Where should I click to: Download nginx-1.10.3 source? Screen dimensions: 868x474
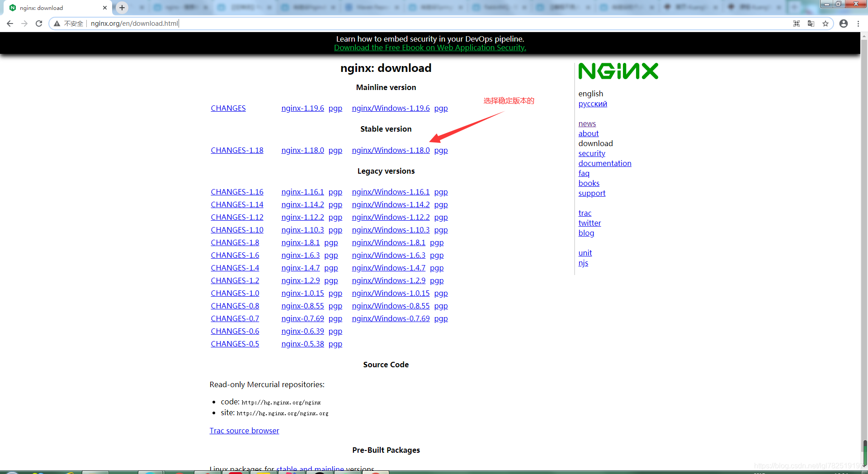click(x=302, y=230)
